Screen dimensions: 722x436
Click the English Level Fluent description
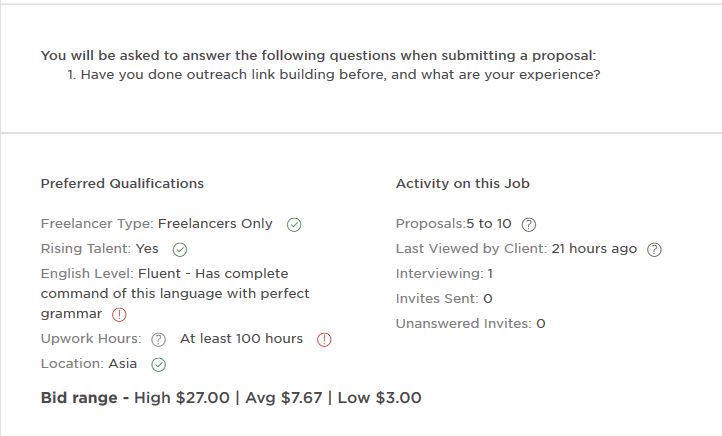click(175, 294)
